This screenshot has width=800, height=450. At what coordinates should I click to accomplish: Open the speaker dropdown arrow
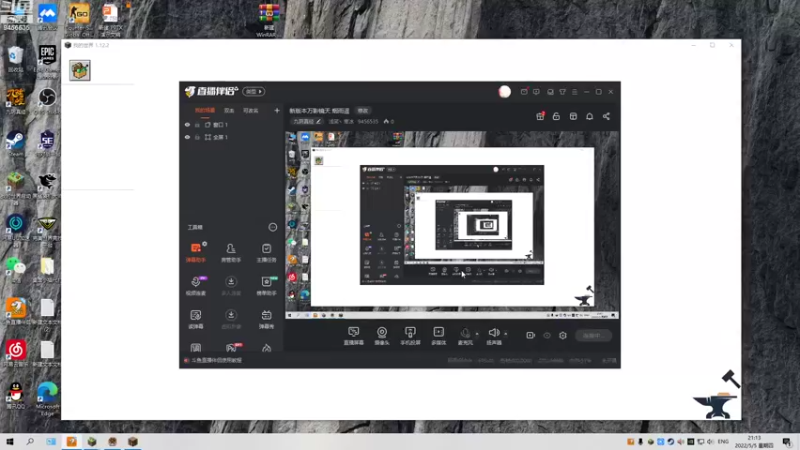[x=506, y=334]
